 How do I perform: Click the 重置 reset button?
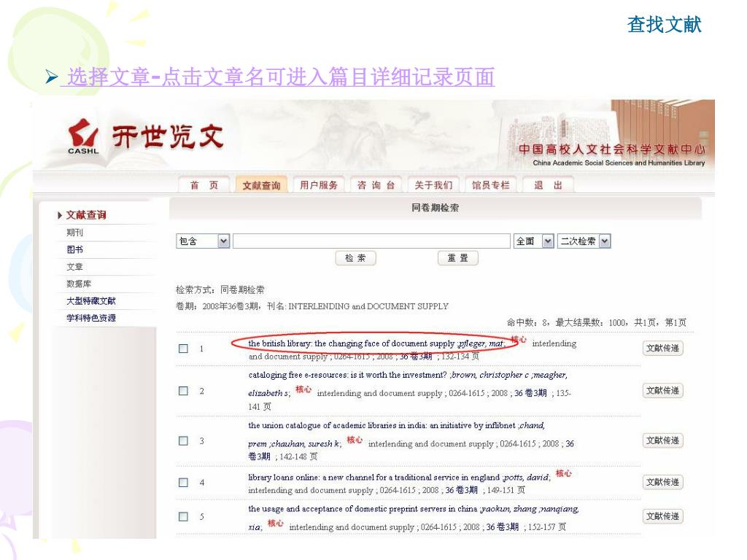458,258
